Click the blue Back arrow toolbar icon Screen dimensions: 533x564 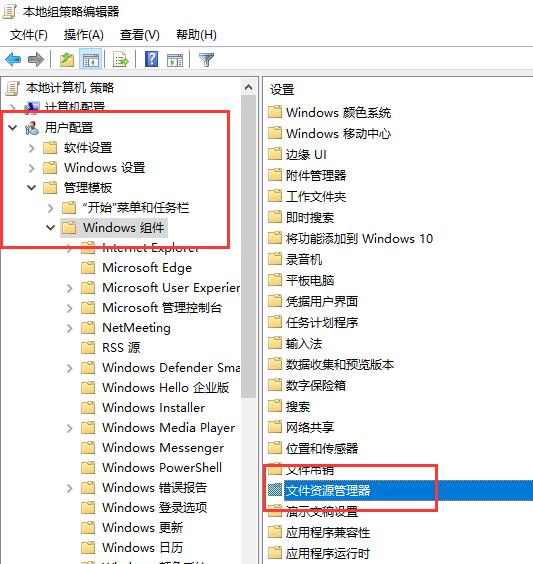click(13, 59)
